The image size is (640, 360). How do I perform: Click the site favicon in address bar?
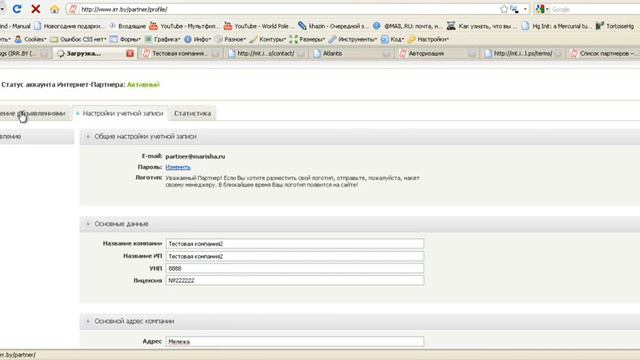pos(73,9)
